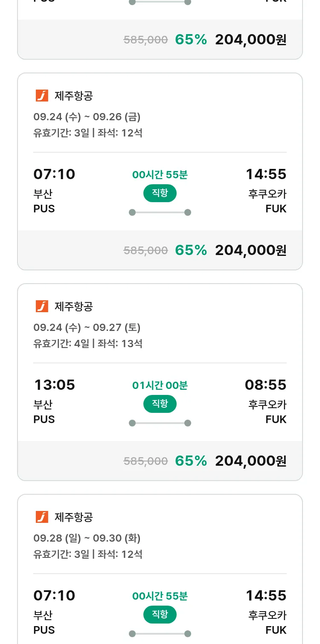Tap the 직항 badge under the 01시간 00분 duration
The height and width of the screenshot is (644, 320).
point(160,403)
